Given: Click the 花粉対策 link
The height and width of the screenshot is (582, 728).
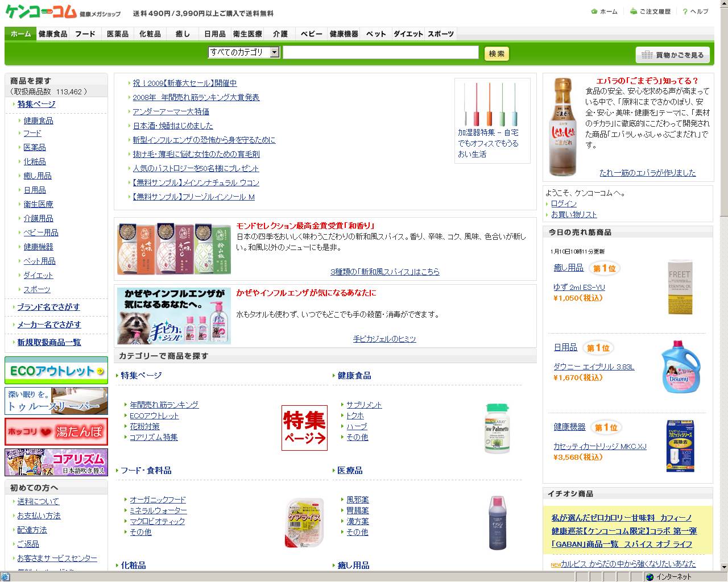Looking at the screenshot, I should click(144, 426).
